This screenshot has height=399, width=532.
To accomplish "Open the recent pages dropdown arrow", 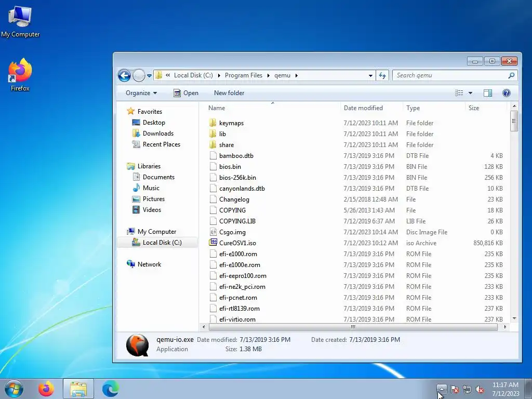I will point(149,76).
